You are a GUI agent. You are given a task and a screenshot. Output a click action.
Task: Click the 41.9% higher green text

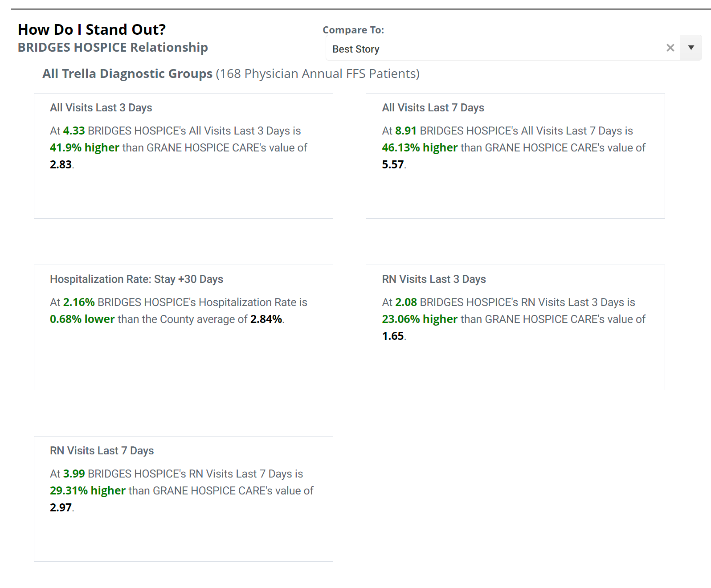pyautogui.click(x=85, y=147)
